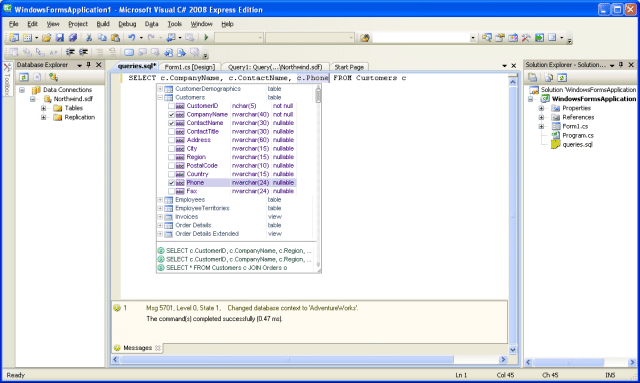Click the suggestion list vertical scrollbar thumb

click(318, 96)
